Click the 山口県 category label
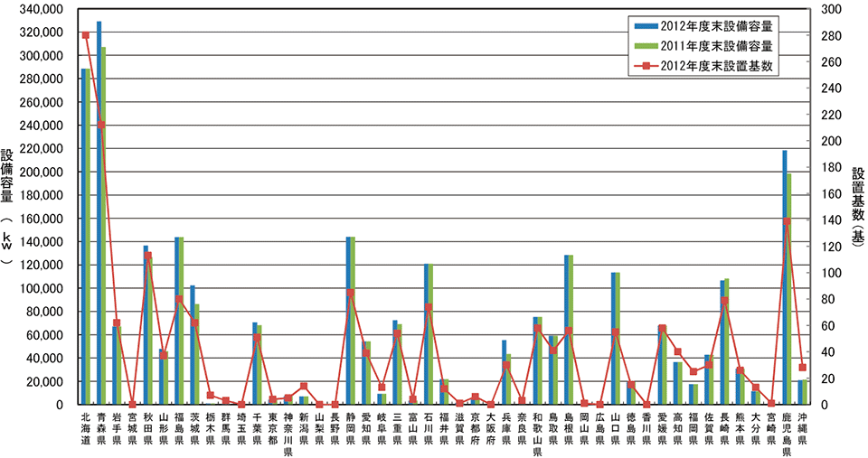 coord(616,427)
